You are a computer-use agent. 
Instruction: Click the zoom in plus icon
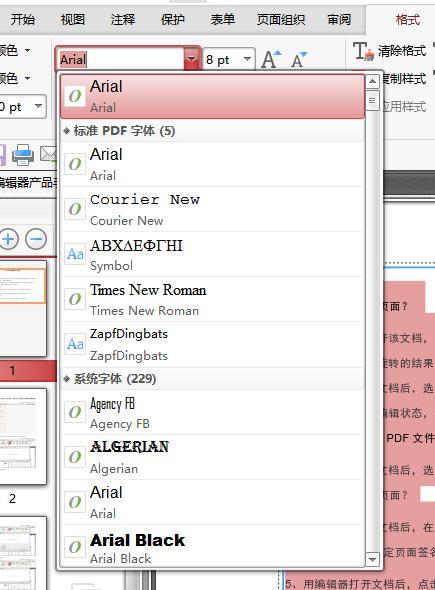coord(9,239)
